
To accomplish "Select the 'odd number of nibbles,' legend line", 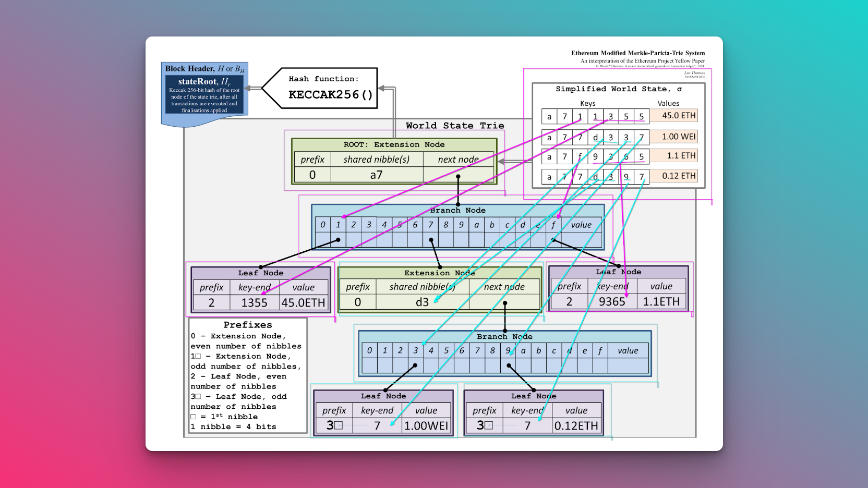I will [246, 367].
